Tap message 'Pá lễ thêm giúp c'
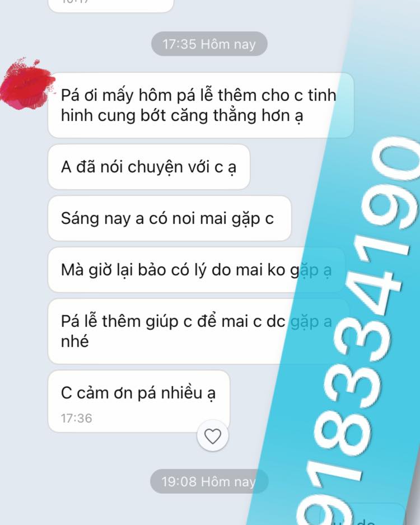420x525 pixels. click(198, 331)
